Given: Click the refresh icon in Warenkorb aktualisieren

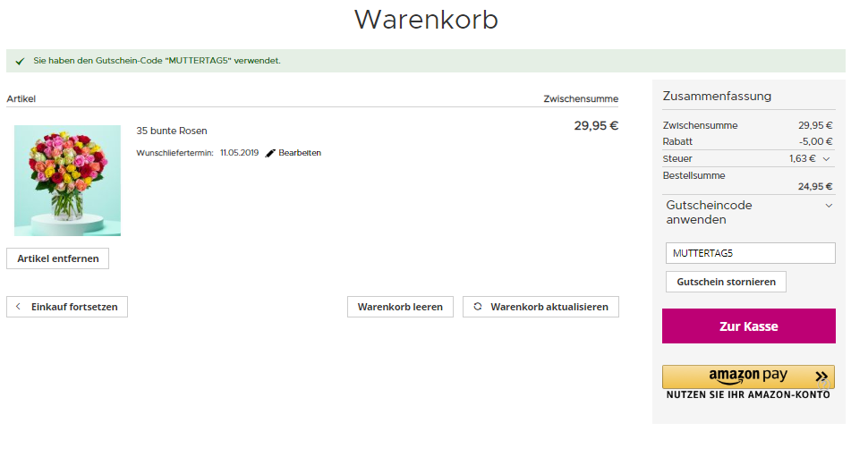Looking at the screenshot, I should (x=478, y=307).
